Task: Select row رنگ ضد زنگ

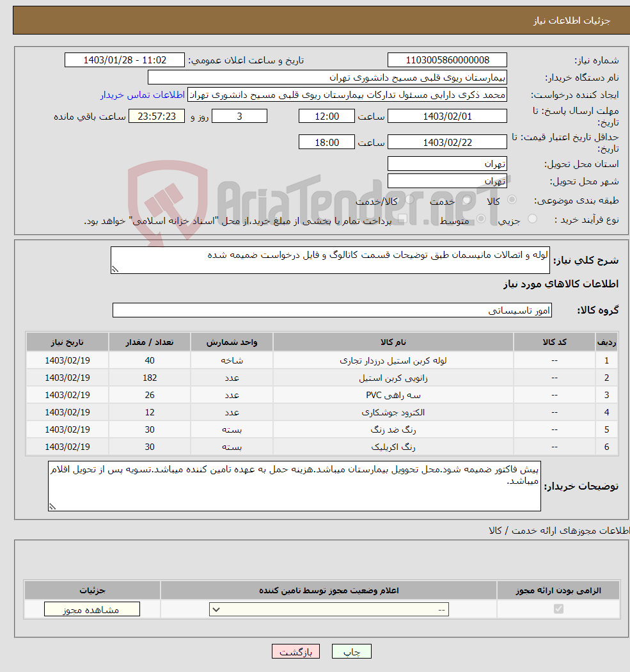Action: [x=322, y=429]
